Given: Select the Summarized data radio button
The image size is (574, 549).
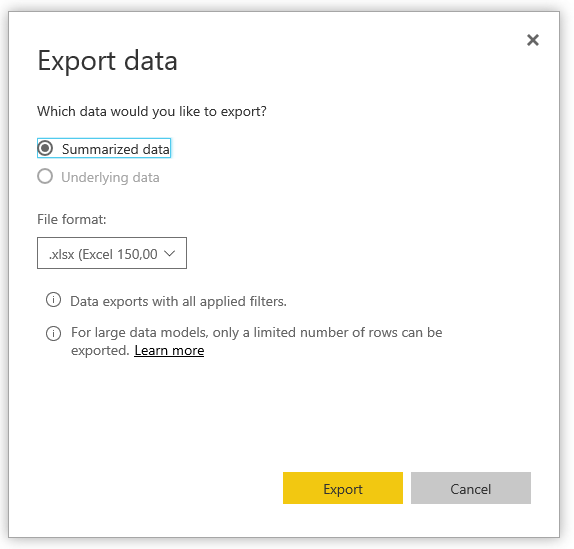Looking at the screenshot, I should [x=45, y=148].
